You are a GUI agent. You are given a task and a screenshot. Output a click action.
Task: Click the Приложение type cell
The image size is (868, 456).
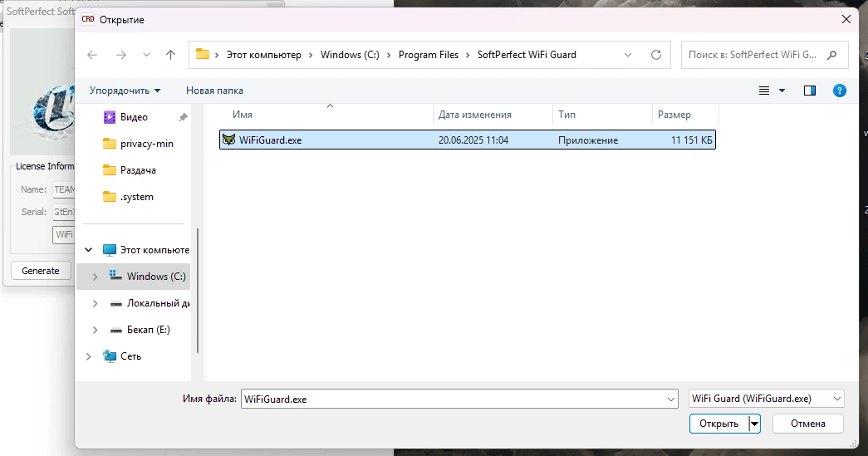588,140
